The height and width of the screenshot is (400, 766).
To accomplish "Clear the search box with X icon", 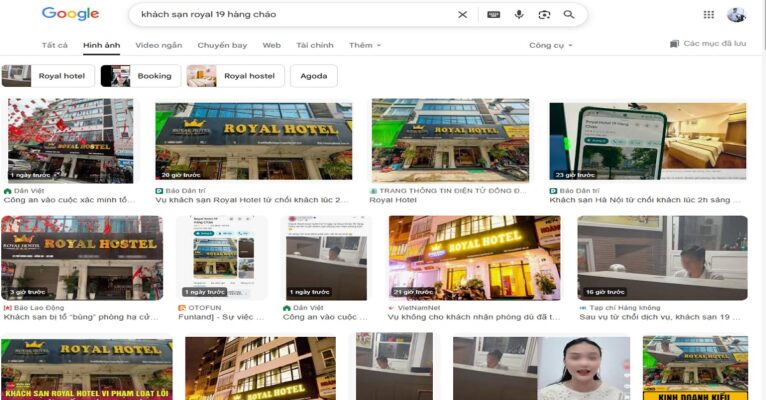I will [x=462, y=15].
